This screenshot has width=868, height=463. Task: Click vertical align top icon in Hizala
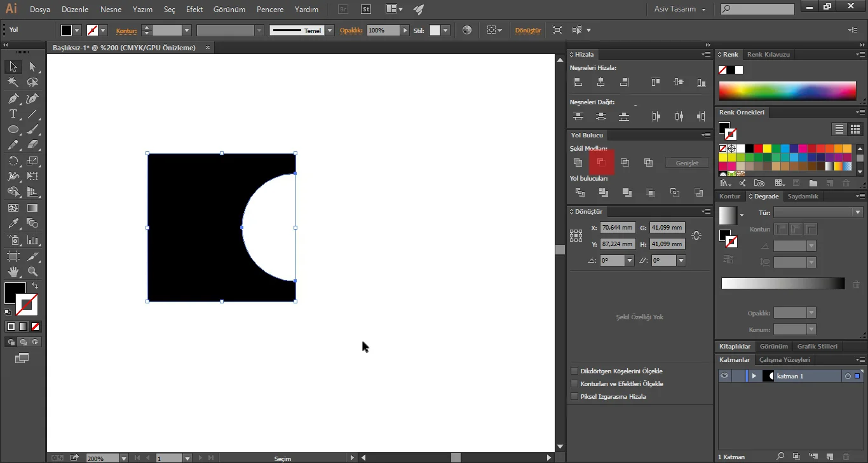(x=656, y=82)
